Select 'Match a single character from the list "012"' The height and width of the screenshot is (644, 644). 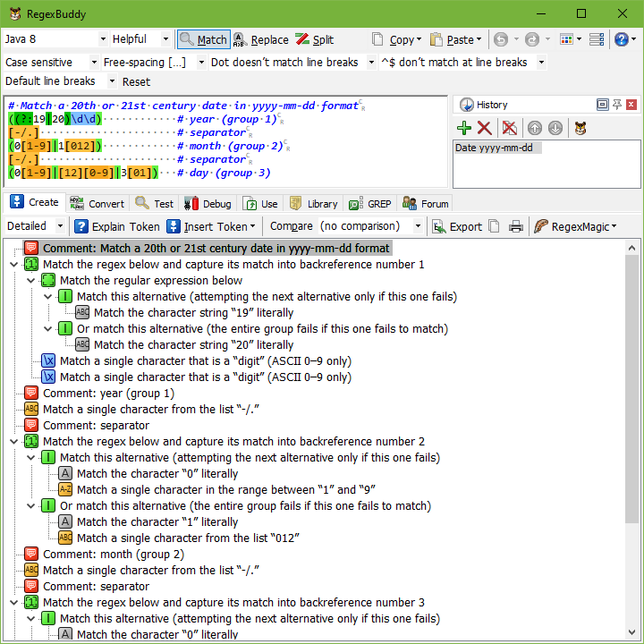pos(188,538)
